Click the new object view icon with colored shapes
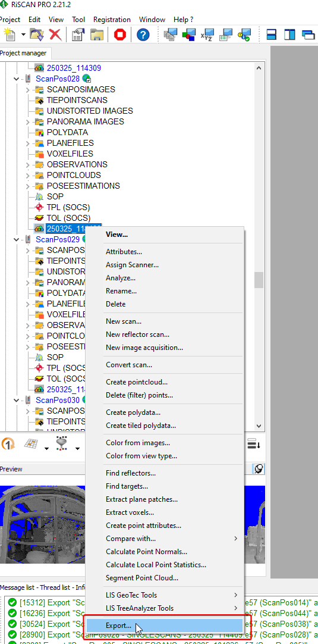 click(x=189, y=35)
